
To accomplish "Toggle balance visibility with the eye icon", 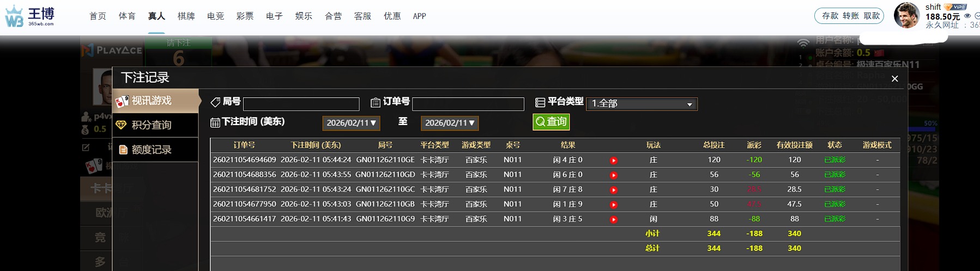I will point(967,16).
